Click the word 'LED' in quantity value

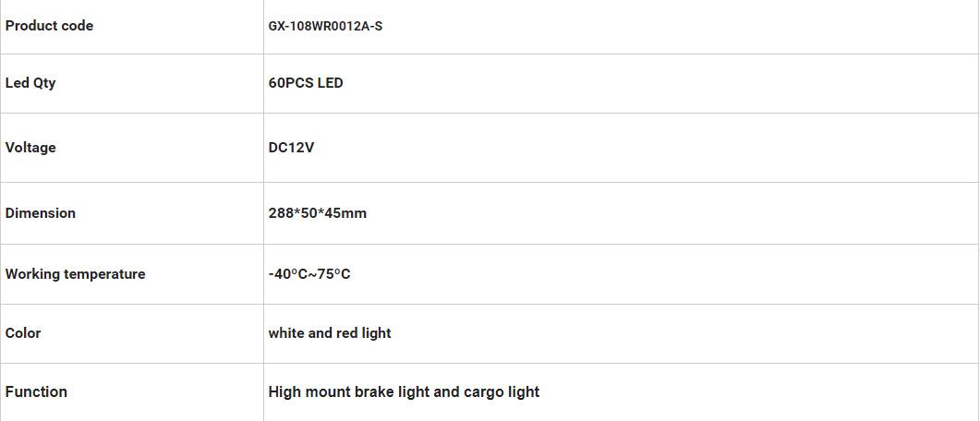[331, 83]
